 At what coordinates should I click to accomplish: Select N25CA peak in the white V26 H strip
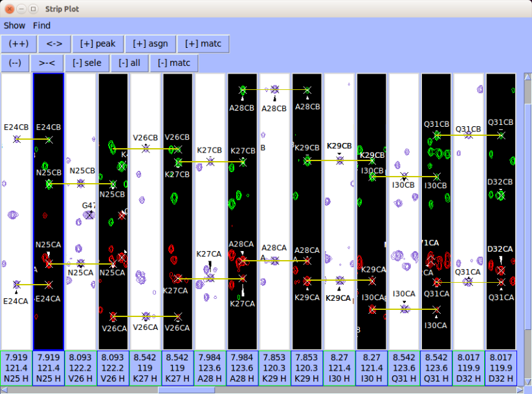pos(81,263)
